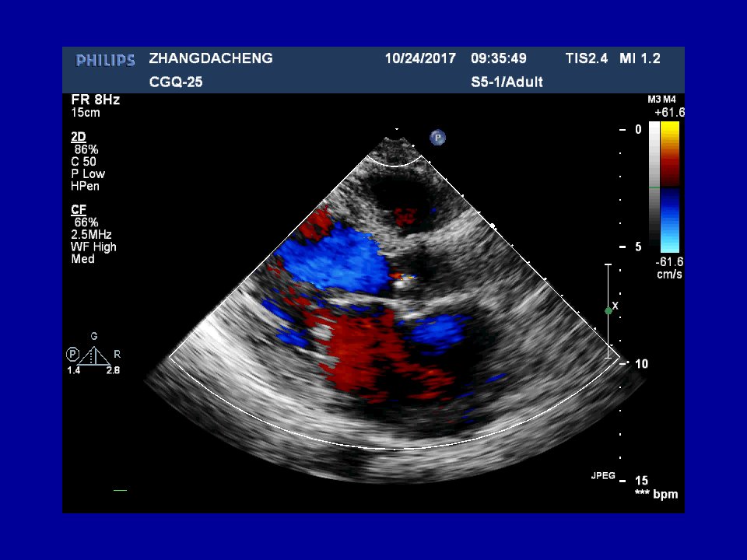Click the small green ECG trace line
Screen dimensions: 747x560
click(120, 490)
